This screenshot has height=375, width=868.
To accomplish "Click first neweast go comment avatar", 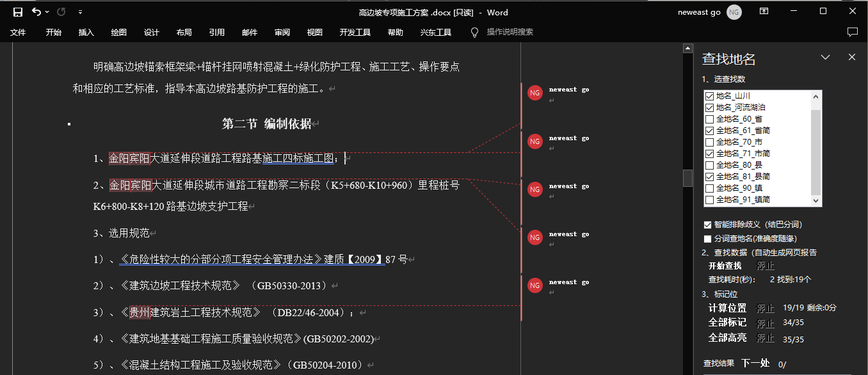I will point(535,93).
